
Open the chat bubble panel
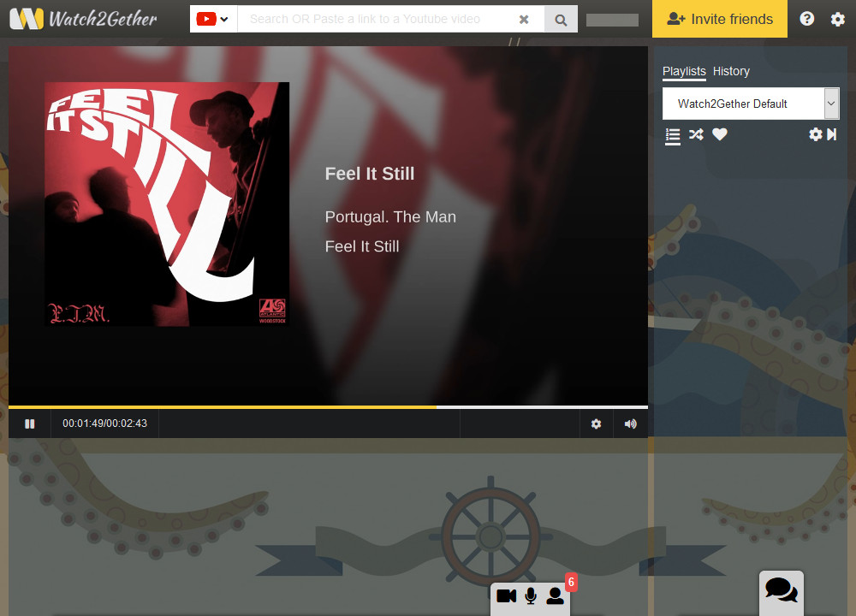coord(781,590)
